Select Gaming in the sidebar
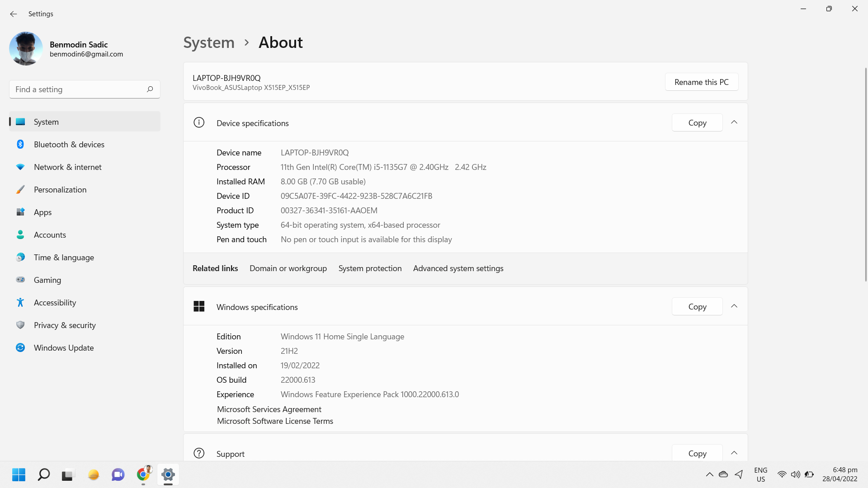This screenshot has width=868, height=488. pyautogui.click(x=47, y=280)
